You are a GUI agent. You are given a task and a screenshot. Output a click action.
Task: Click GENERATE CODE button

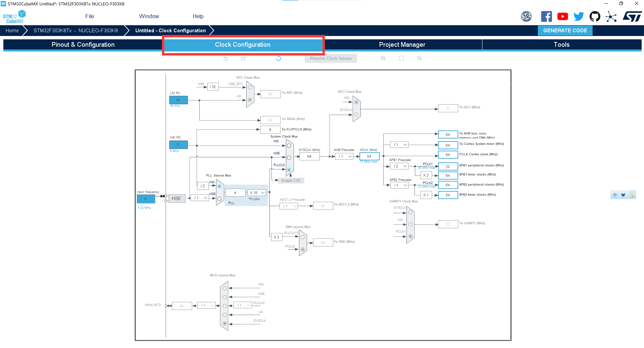(x=565, y=31)
